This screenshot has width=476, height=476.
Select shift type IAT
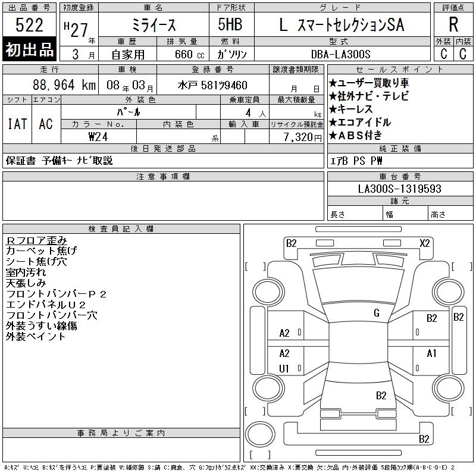coord(17,124)
